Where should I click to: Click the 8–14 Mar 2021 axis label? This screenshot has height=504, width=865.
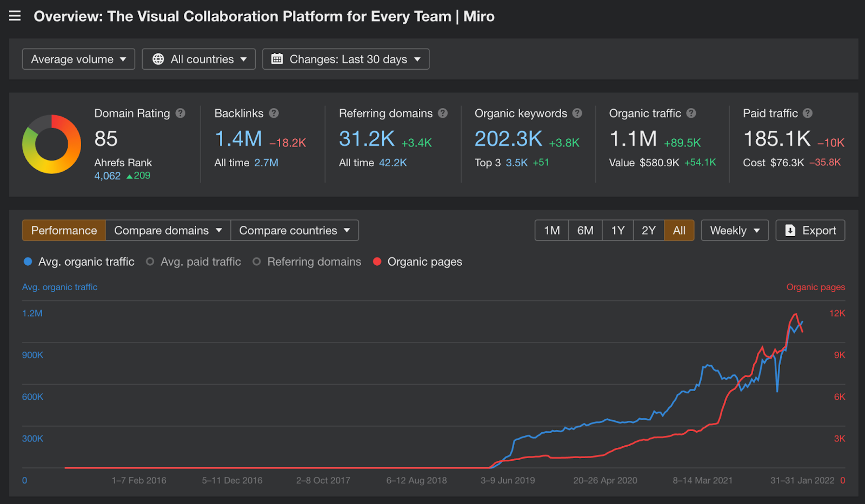click(x=703, y=480)
